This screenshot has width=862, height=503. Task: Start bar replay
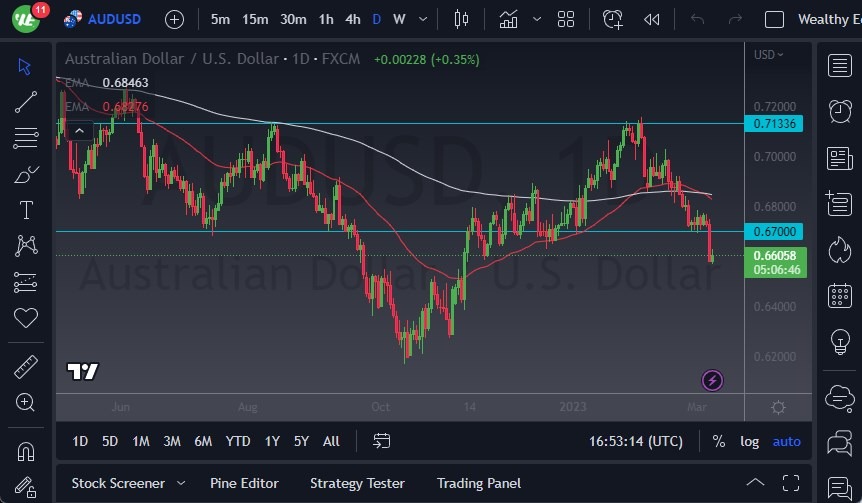[651, 20]
